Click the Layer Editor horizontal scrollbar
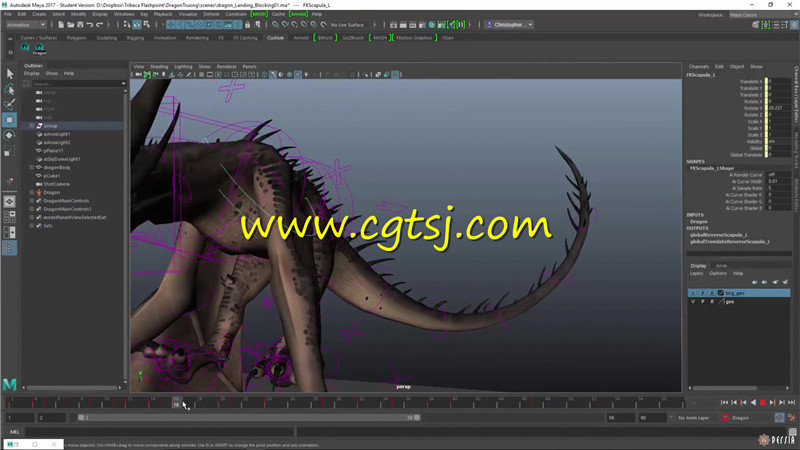 pos(724,388)
